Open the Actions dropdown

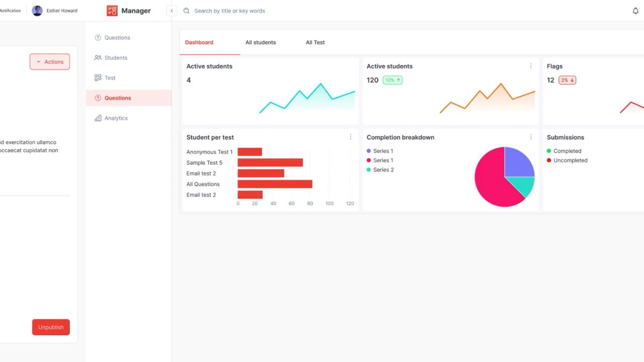(50, 62)
